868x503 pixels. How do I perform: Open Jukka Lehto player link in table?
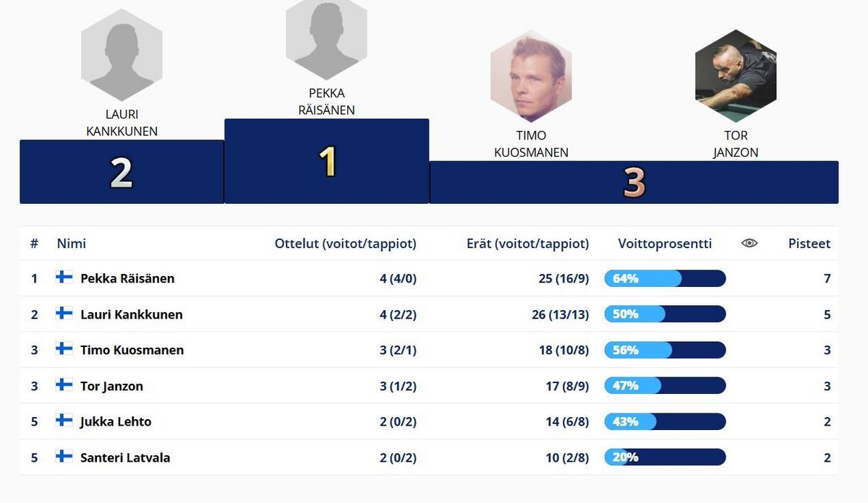(116, 421)
